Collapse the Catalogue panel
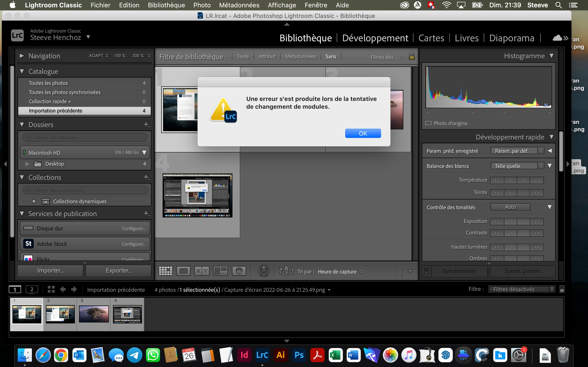This screenshot has height=367, width=588. click(x=22, y=71)
